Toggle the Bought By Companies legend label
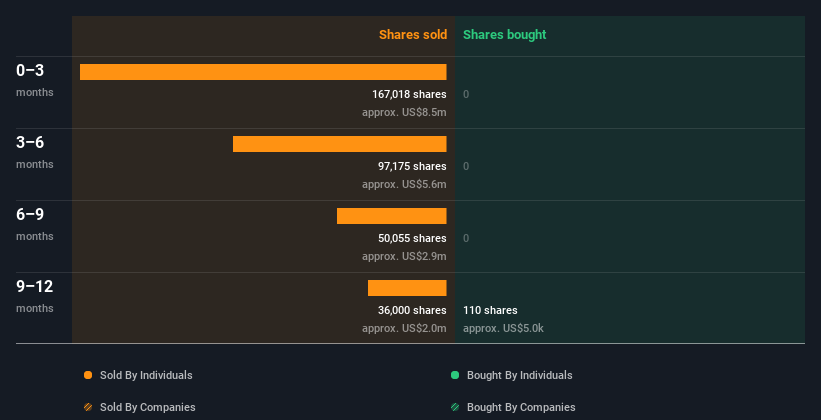This screenshot has height=420, width=821. pos(521,407)
